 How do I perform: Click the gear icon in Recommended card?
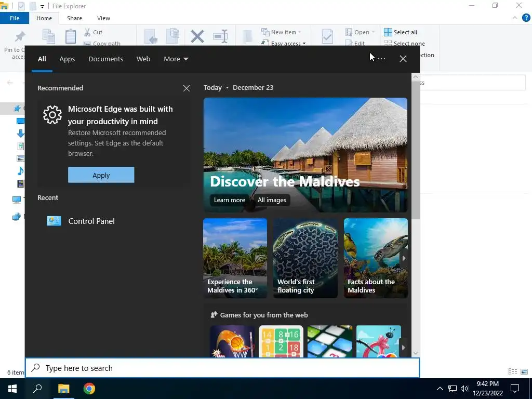(x=52, y=115)
